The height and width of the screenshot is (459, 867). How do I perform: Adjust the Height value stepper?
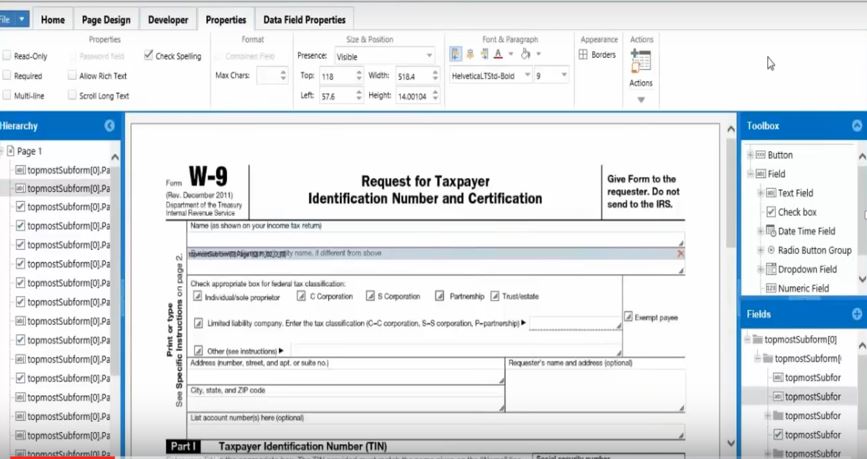click(435, 96)
